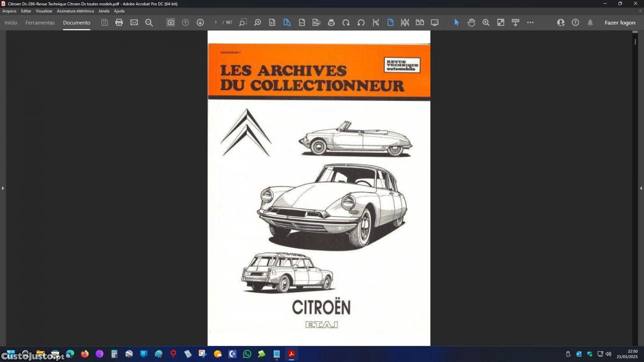Go to next page with down arrow
644x362 pixels.
tap(200, 23)
